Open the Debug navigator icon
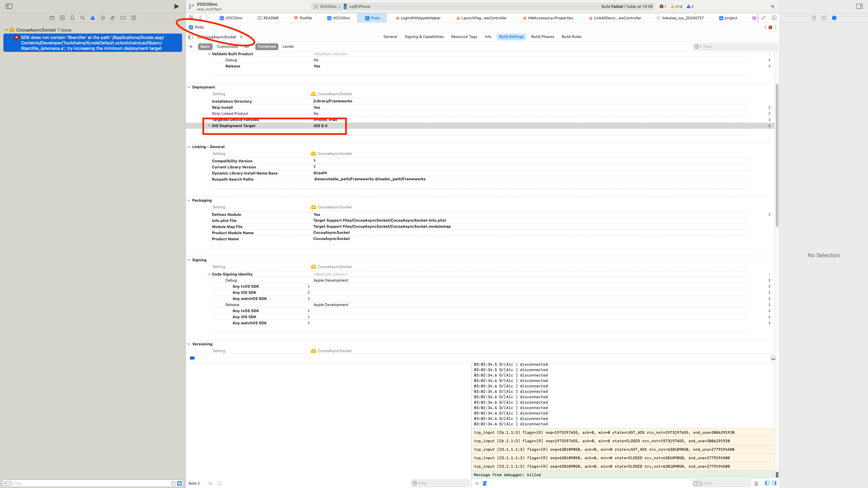 coord(113,18)
